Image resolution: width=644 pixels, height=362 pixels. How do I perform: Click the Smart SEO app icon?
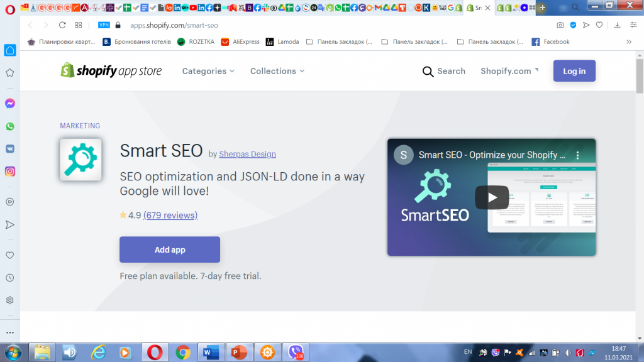tap(80, 160)
